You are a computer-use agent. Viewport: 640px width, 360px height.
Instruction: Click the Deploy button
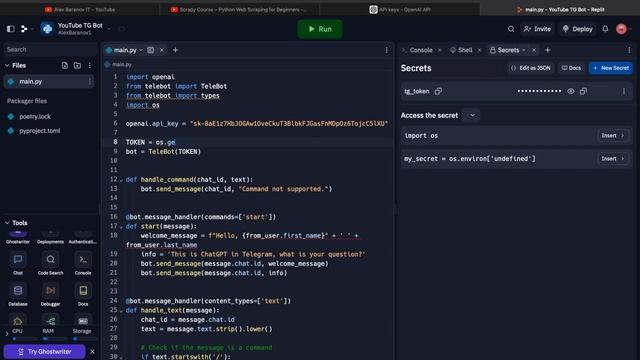(x=577, y=29)
